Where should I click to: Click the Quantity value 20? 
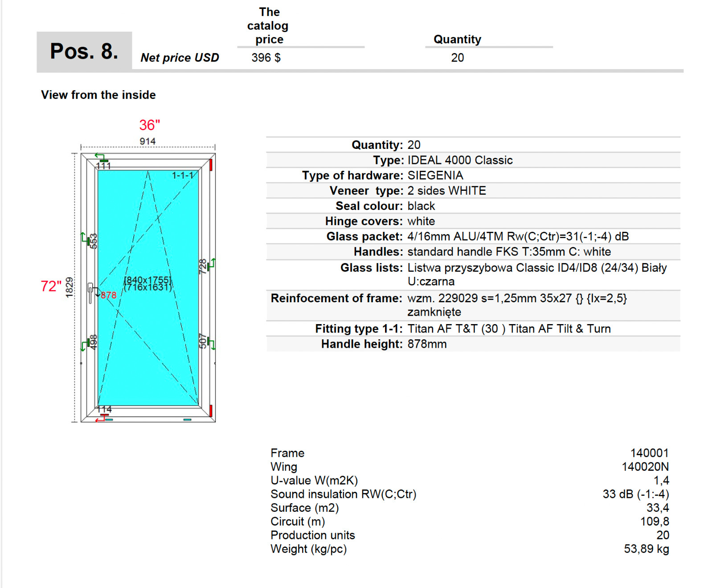(457, 58)
